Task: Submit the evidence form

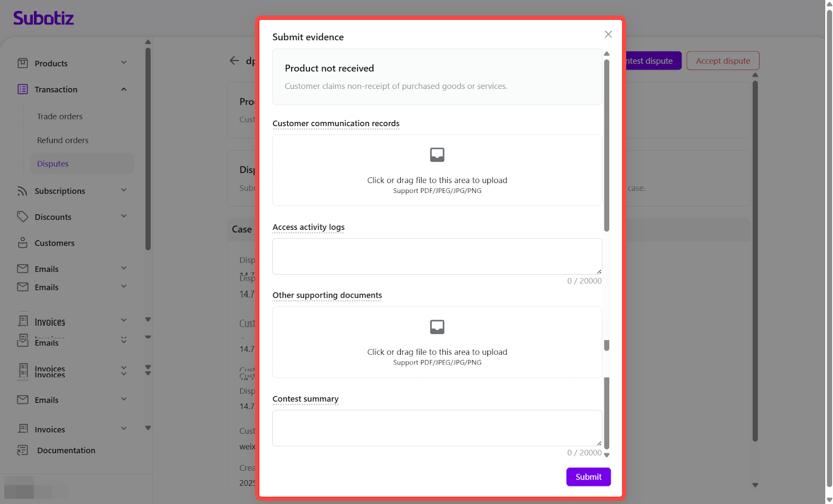Action: 588,477
